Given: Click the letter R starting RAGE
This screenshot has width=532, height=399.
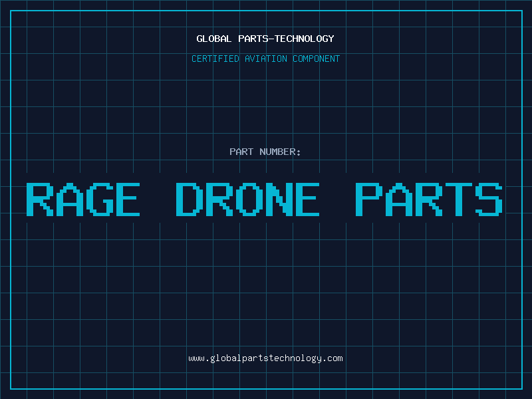Looking at the screenshot, I should [x=40, y=199].
